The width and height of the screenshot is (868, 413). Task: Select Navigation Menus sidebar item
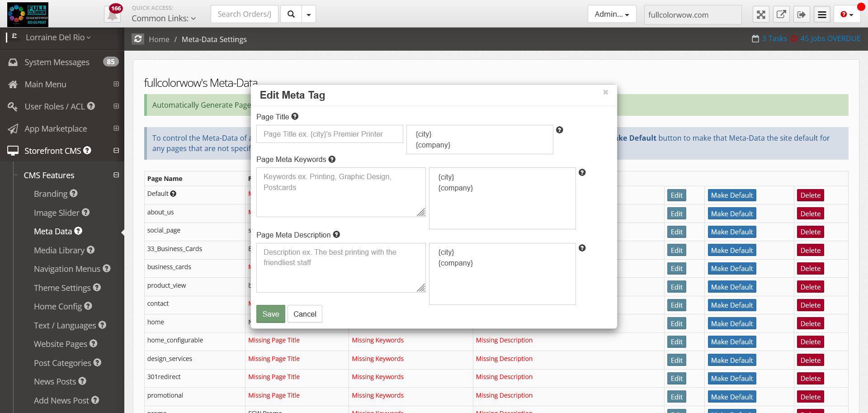[67, 269]
